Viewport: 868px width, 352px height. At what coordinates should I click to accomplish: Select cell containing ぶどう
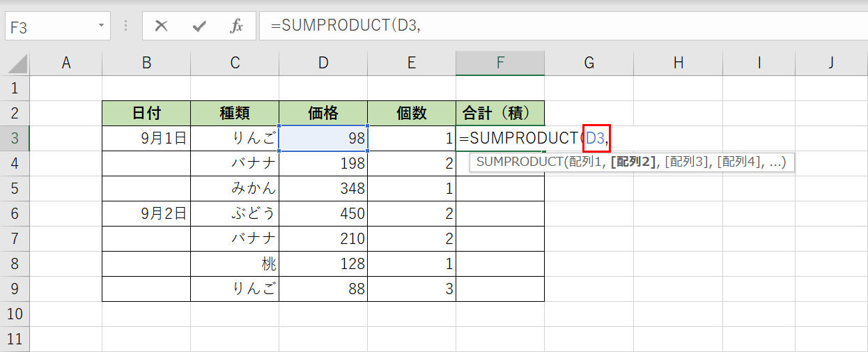click(235, 213)
